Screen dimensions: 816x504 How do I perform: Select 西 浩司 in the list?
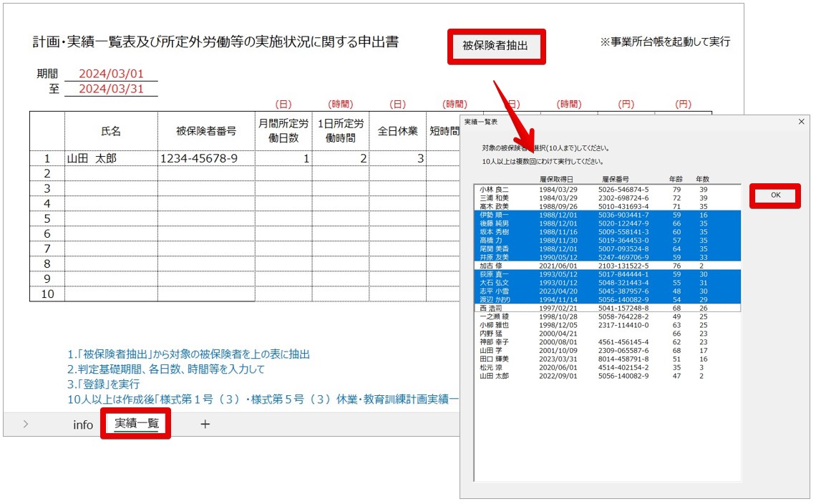(x=607, y=309)
